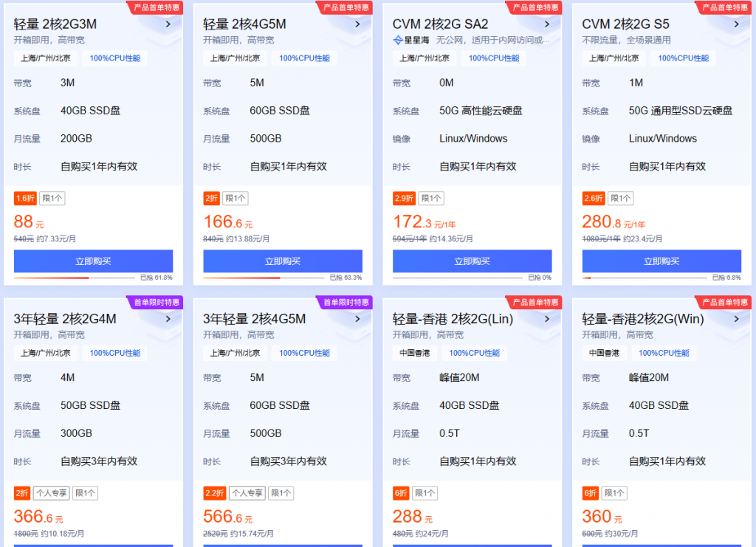Click 个人专享 tag on 366.6元 plan
This screenshot has height=547, width=756.
(52, 493)
